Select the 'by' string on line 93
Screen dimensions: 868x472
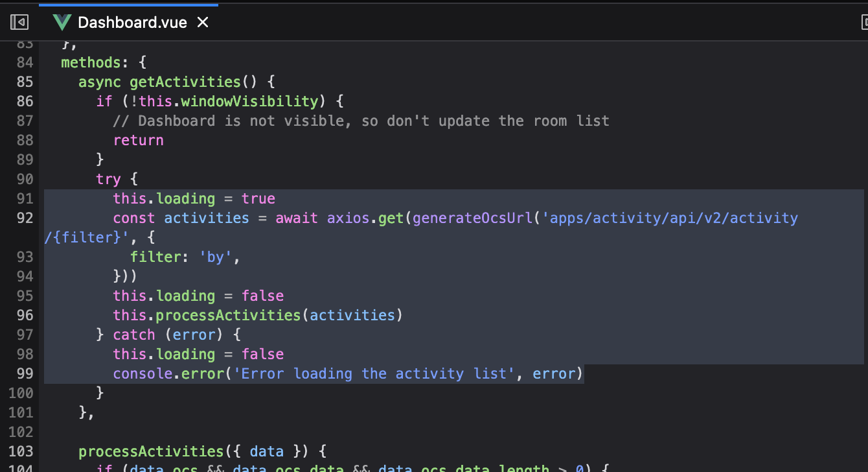[x=215, y=257]
